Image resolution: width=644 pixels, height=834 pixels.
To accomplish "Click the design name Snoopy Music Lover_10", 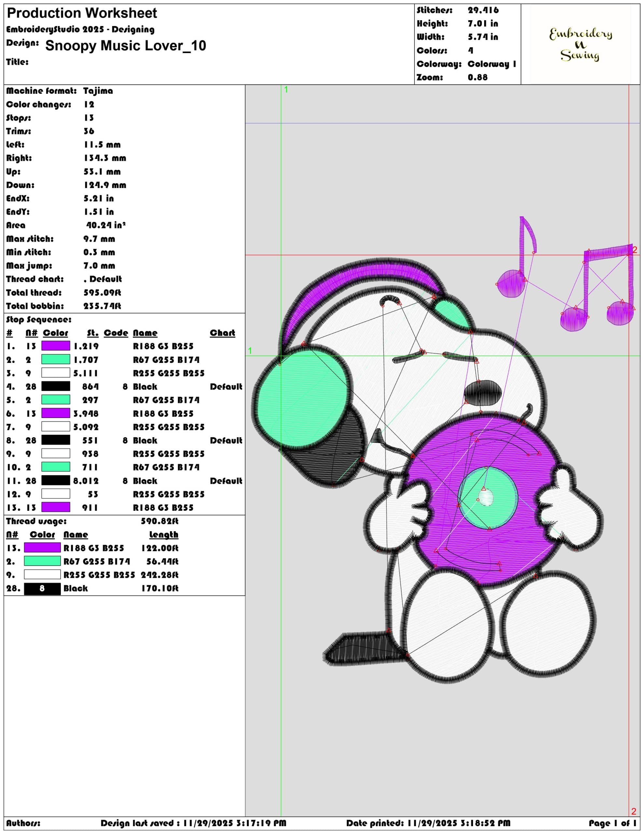I will [126, 45].
